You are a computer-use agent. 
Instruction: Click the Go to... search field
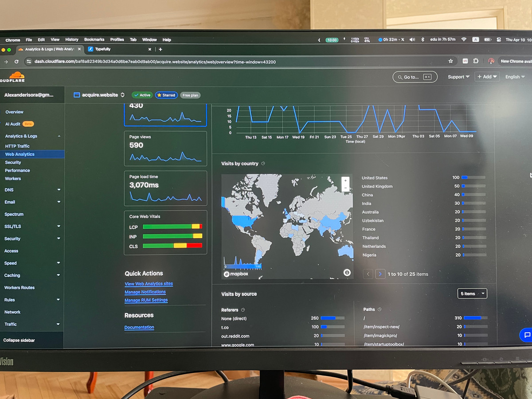[x=415, y=77]
